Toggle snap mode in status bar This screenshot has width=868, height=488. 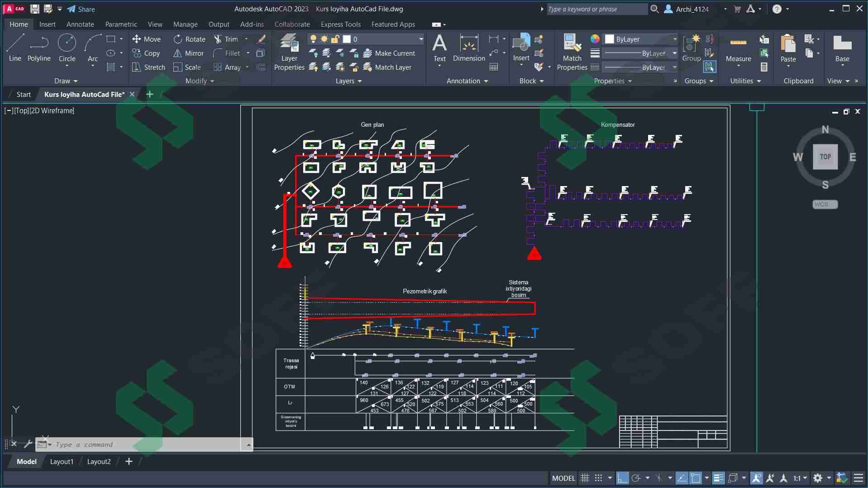click(x=598, y=478)
